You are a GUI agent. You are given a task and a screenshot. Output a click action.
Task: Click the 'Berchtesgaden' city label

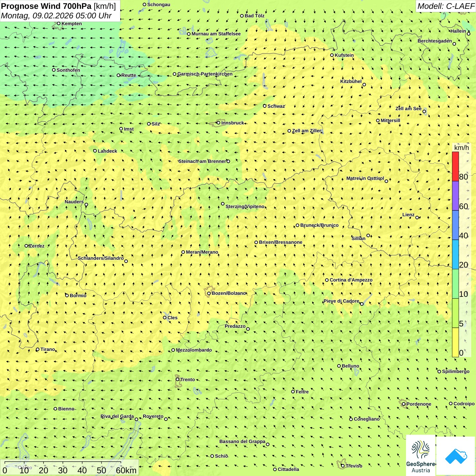pos(435,41)
